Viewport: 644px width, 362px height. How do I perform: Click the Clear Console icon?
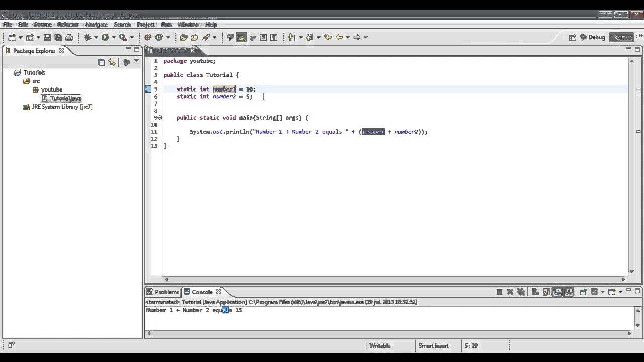[x=535, y=292]
